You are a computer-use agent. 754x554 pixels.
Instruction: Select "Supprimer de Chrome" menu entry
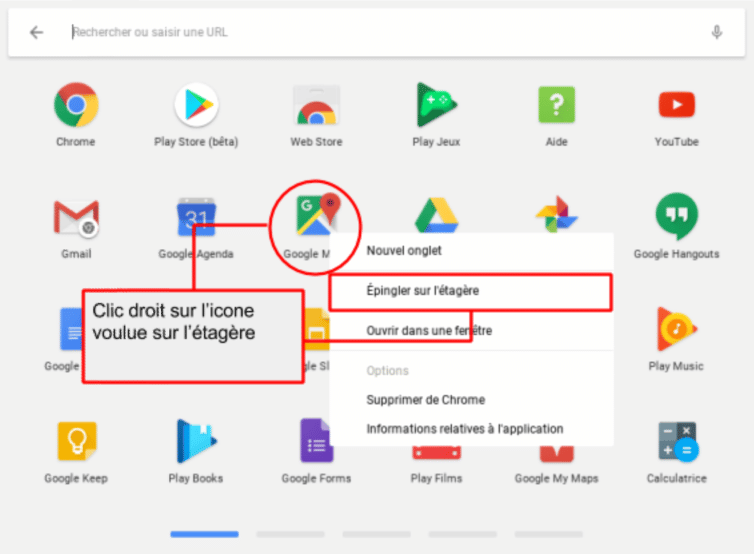pos(425,399)
